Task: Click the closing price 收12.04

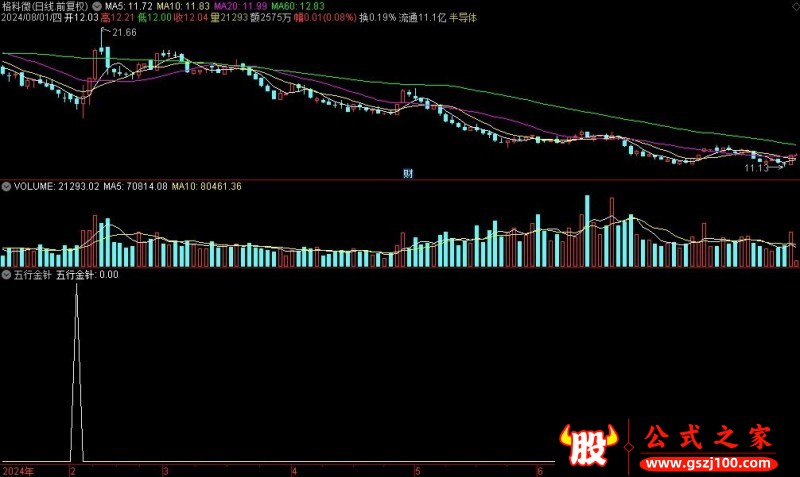Action: coord(191,18)
